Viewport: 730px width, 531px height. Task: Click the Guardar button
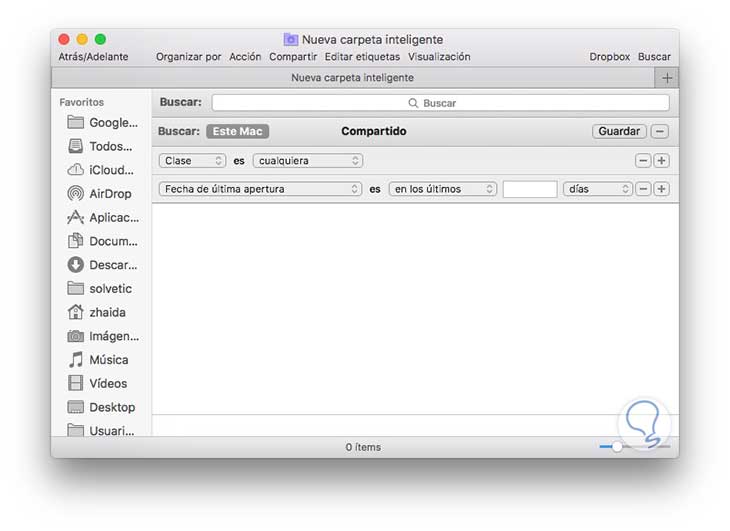click(x=619, y=131)
